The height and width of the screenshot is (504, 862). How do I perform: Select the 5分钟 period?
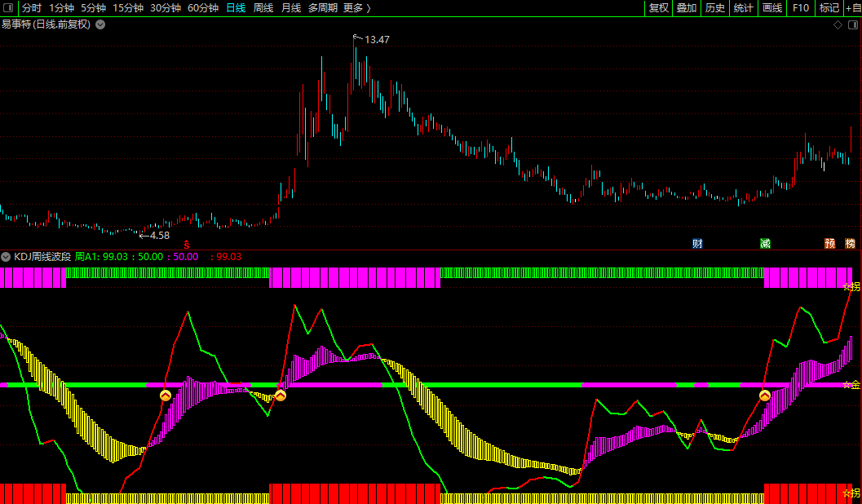[x=94, y=8]
